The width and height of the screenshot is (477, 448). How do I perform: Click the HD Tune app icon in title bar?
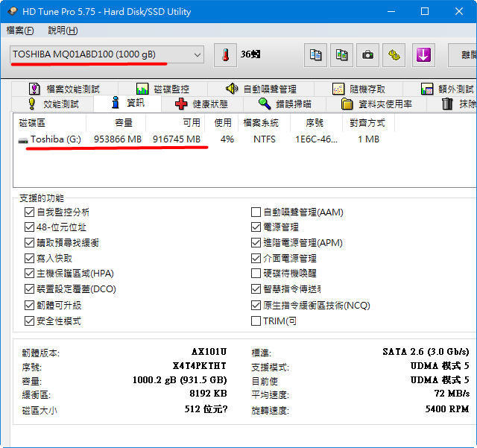point(13,11)
